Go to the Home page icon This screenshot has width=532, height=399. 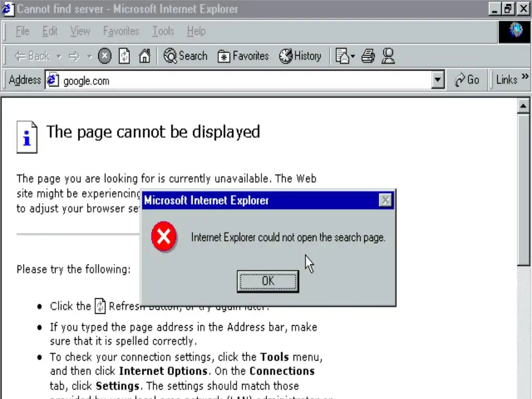point(144,56)
